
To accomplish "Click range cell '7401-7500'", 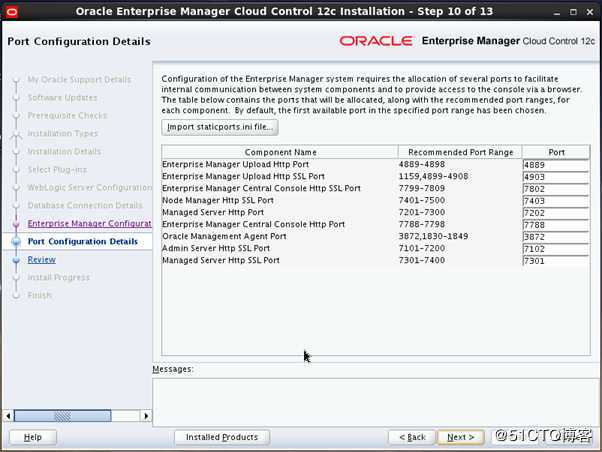I will click(422, 200).
